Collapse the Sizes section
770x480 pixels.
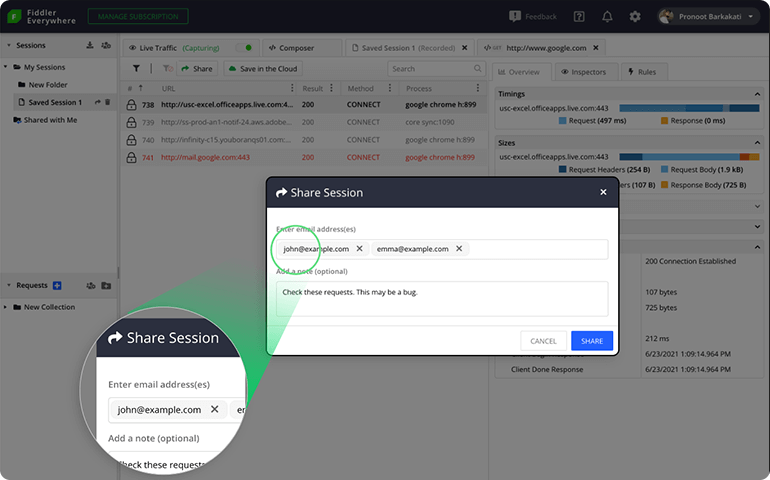click(x=757, y=142)
